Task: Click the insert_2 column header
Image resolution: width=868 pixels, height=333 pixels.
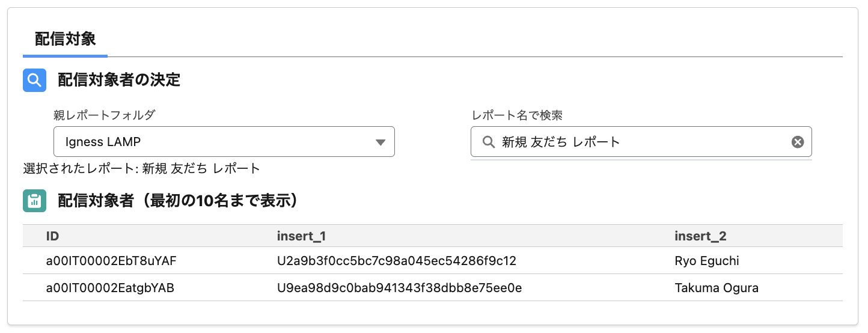Action: pyautogui.click(x=700, y=236)
